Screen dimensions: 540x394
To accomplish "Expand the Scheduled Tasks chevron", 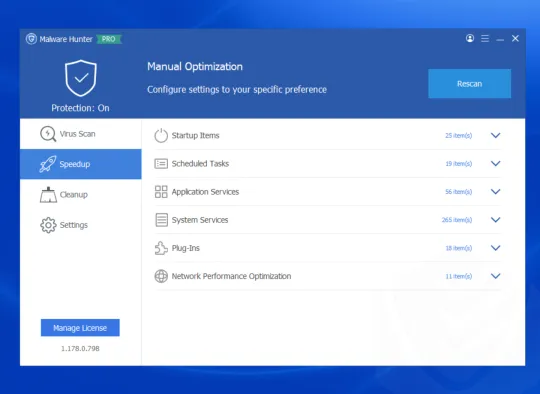I will pos(495,164).
